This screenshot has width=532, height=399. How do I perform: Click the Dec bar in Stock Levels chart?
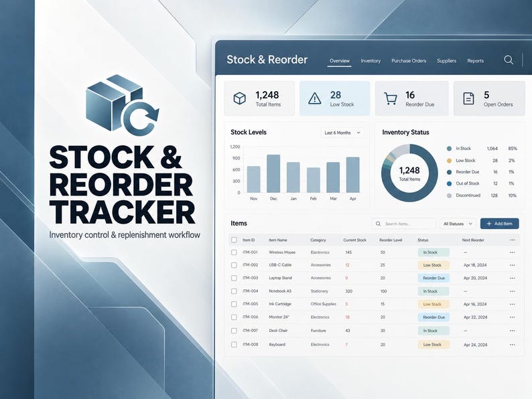click(273, 173)
